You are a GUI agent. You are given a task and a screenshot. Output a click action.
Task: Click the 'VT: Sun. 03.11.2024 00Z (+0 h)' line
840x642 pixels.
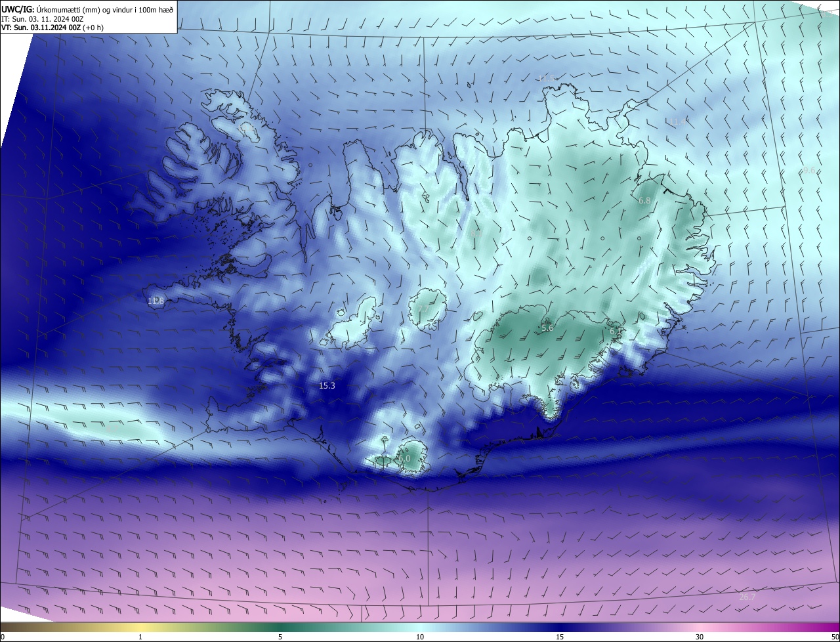53,28
